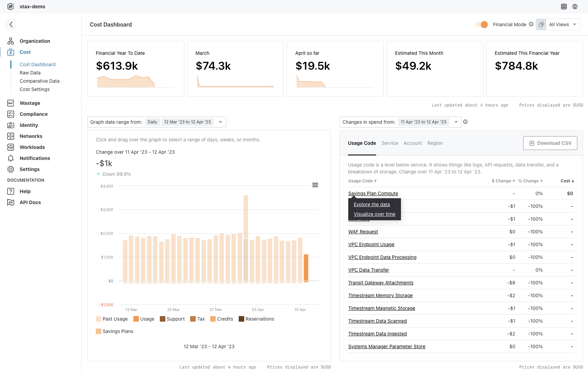Sort by Cost column

tap(567, 181)
